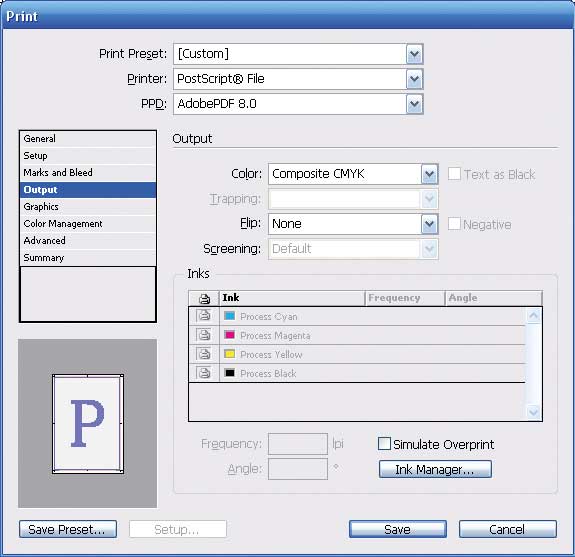
Task: Expand the Color dropdown showing Composite CMYK
Action: [x=429, y=174]
